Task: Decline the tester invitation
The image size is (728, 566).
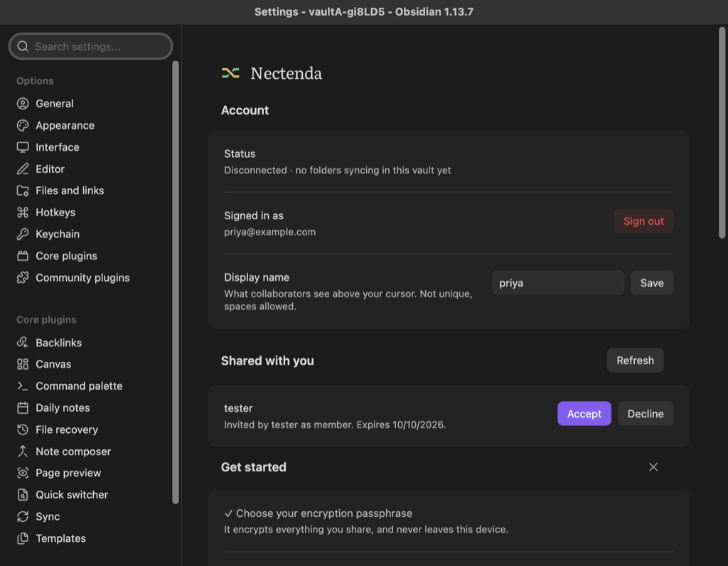Action: point(646,414)
